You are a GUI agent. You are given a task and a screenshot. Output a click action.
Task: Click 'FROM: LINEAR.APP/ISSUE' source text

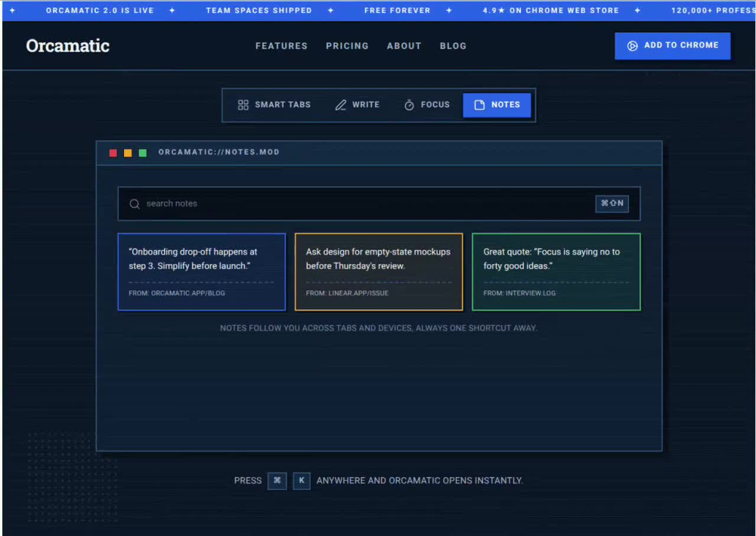[347, 293]
